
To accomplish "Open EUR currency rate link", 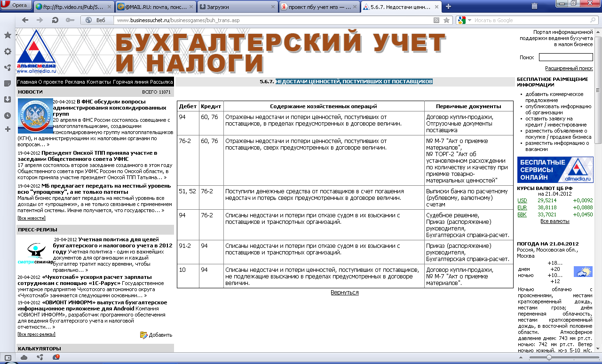I will point(522,207).
